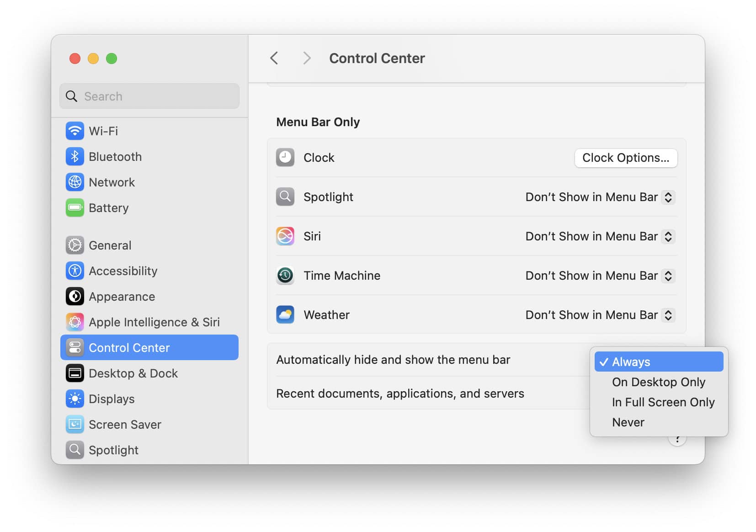This screenshot has height=532, width=756.
Task: Click 'Automatically hide and show the menu bar' text
Action: tap(393, 360)
